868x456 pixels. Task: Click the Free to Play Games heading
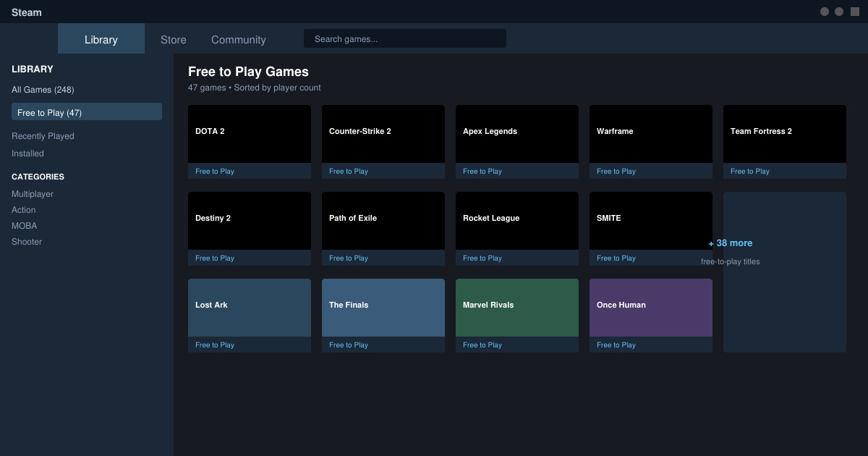click(x=248, y=72)
